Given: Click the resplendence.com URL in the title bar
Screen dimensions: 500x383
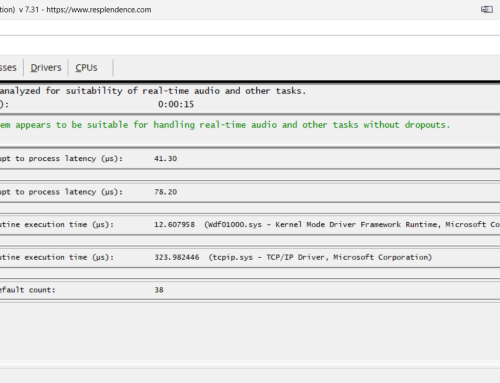Looking at the screenshot, I should coord(99,10).
